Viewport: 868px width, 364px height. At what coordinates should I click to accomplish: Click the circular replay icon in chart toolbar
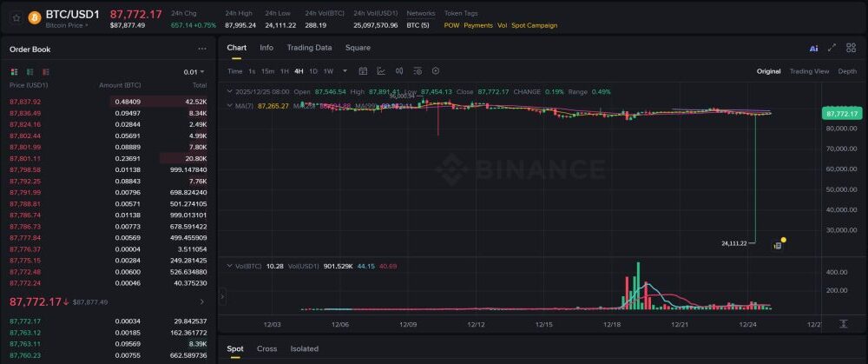point(436,71)
